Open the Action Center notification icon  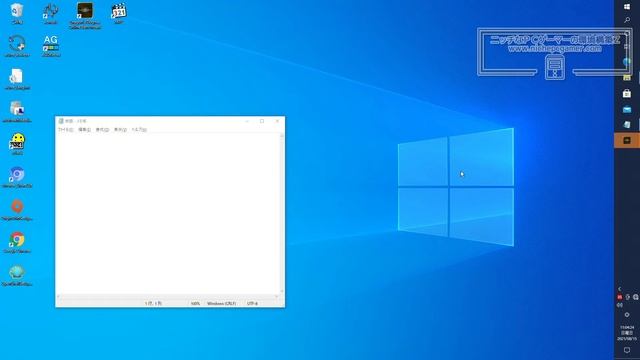click(x=627, y=350)
